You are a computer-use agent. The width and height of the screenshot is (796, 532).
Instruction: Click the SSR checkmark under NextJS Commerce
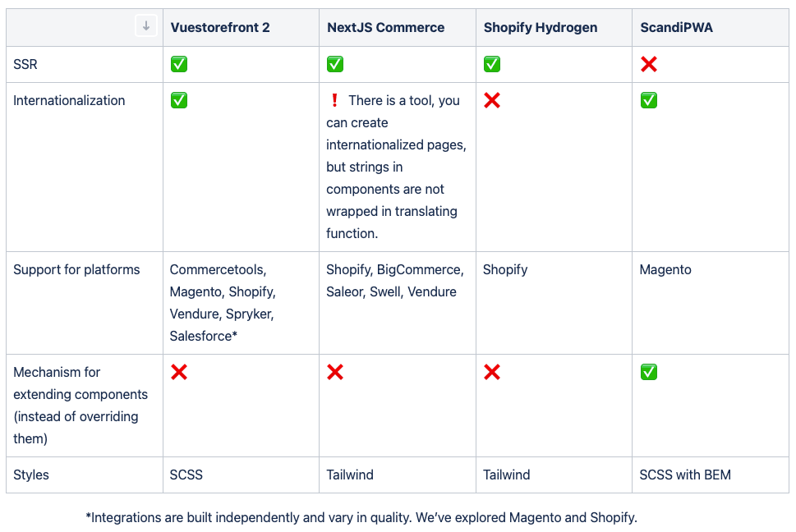click(335, 64)
